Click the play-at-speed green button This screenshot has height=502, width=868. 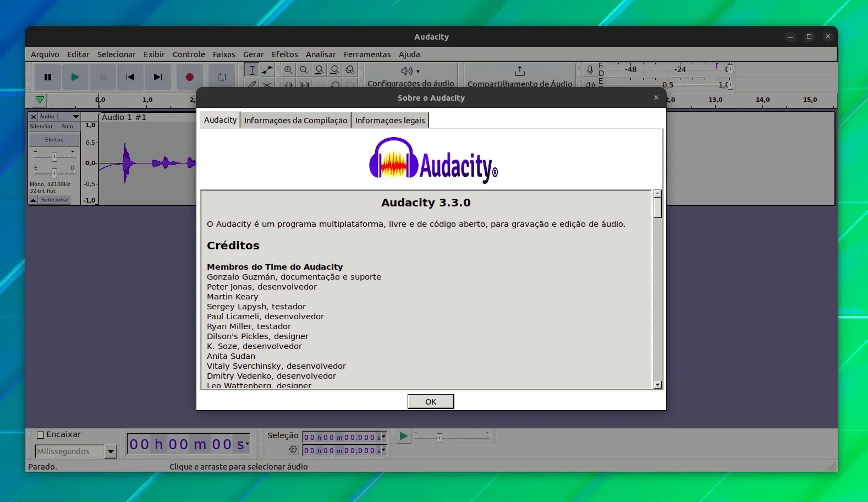coord(403,436)
